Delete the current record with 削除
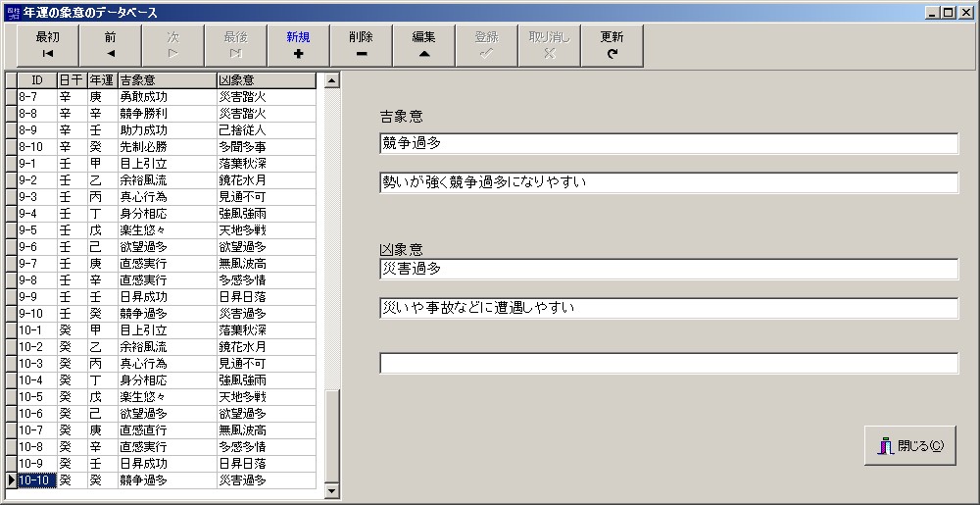 [x=362, y=46]
